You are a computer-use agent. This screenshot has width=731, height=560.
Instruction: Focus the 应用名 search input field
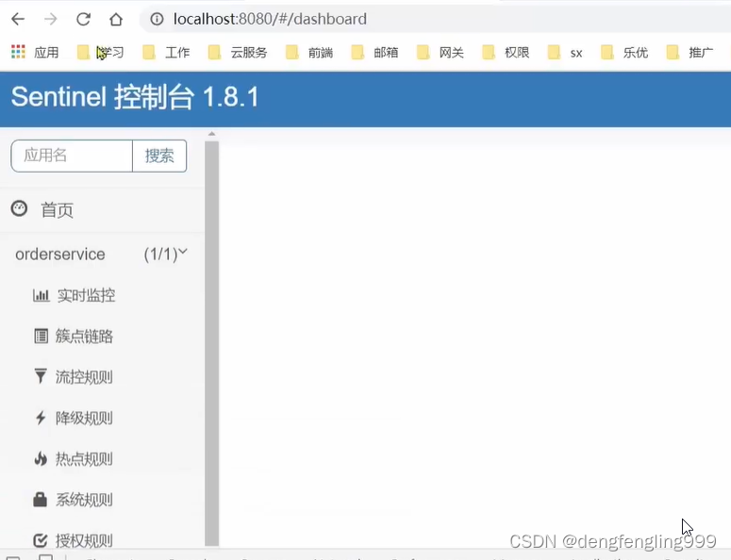(72, 156)
